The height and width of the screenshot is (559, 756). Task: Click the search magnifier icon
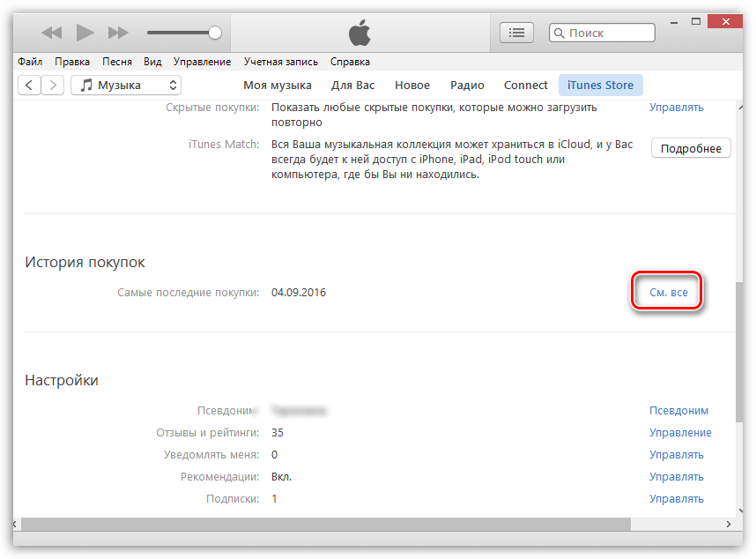(559, 33)
